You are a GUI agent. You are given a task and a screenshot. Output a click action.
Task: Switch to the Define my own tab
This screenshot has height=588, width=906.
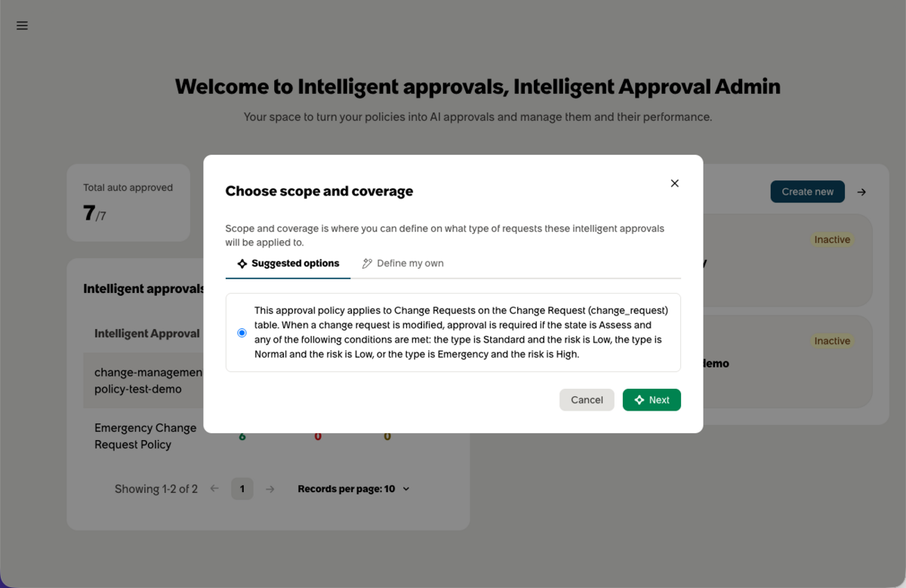pyautogui.click(x=402, y=263)
